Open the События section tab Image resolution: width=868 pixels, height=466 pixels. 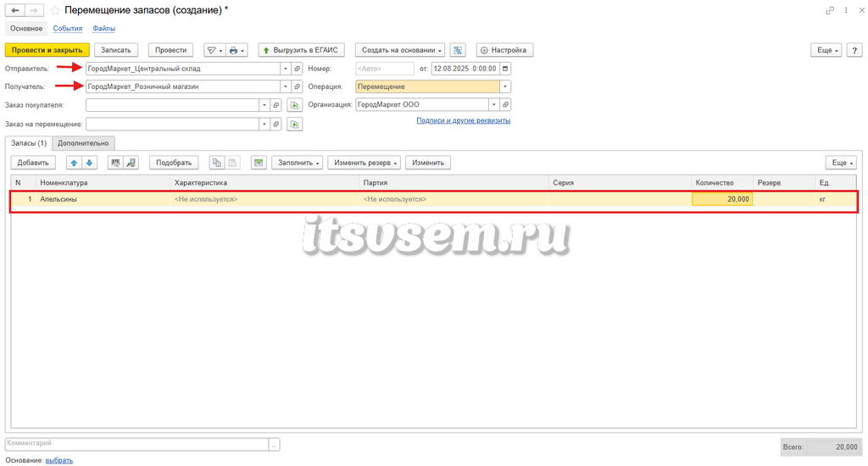pos(68,28)
